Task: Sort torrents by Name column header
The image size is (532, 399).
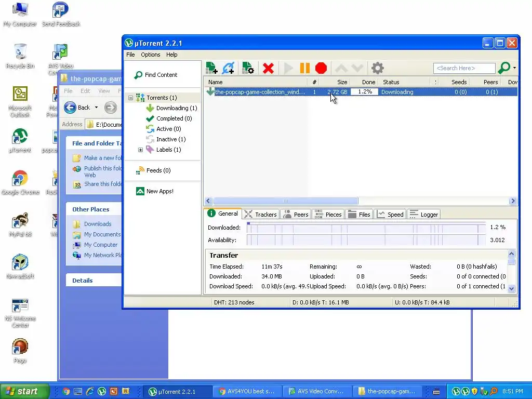Action: [256, 82]
